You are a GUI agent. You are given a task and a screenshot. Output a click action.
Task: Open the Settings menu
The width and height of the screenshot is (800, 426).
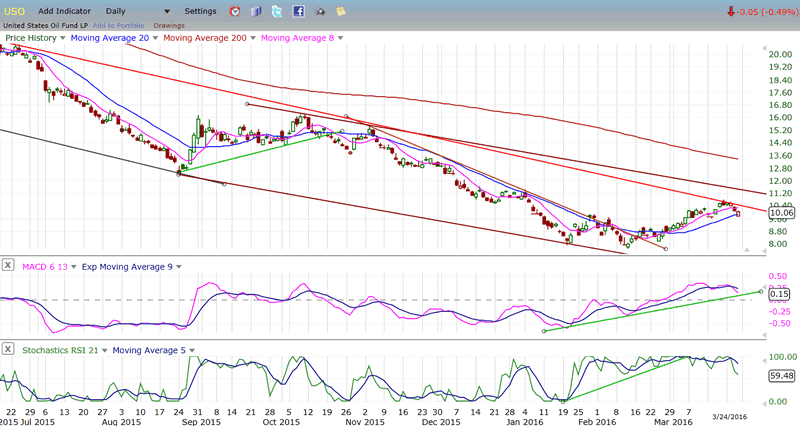pos(200,11)
